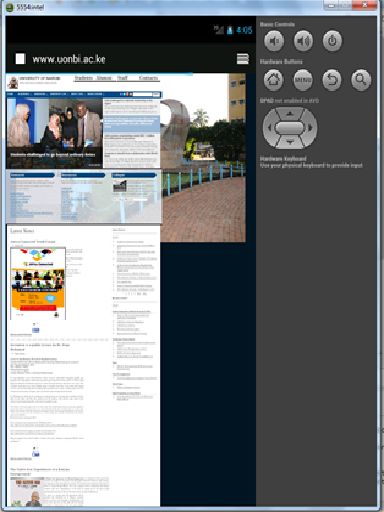Open the Contacts link on webpage
The image size is (384, 512).
pos(148,78)
